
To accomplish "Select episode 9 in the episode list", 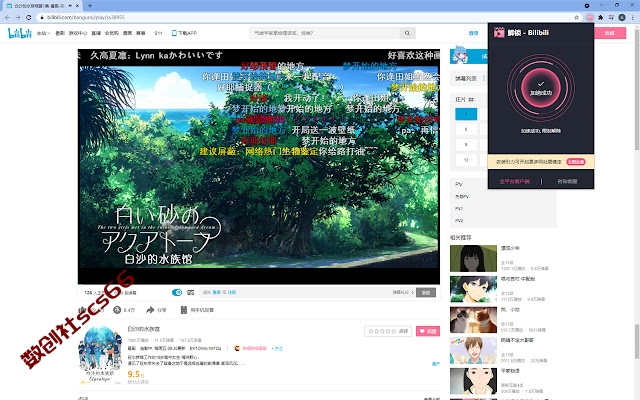I will pos(466,144).
